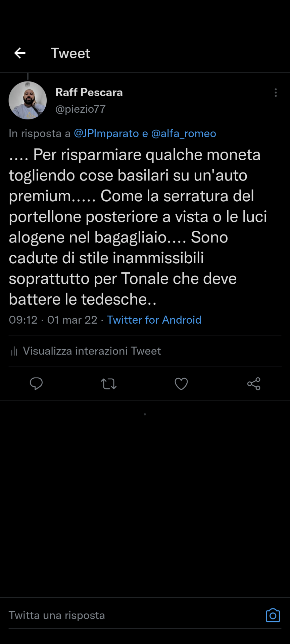Tap the tweet timestamp 09:12 · 01 mar 22

(x=53, y=320)
